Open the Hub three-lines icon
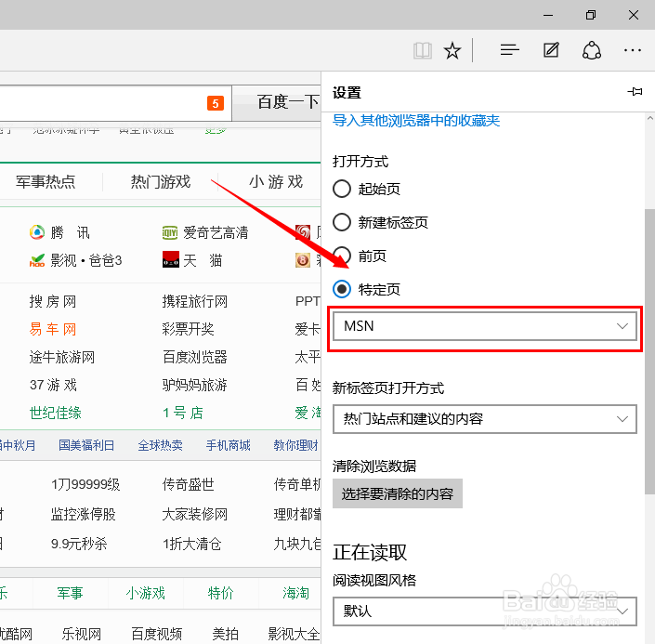The height and width of the screenshot is (644, 655). [510, 50]
